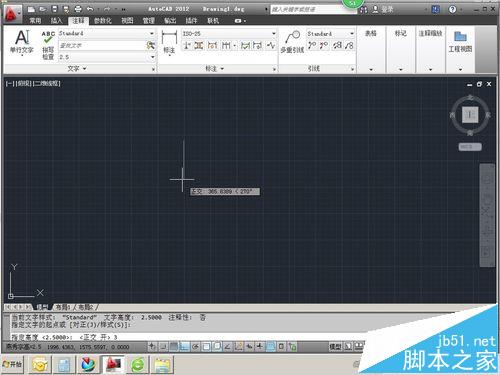
Task: Select the single-line text tool 单行文字
Action: coord(22,42)
